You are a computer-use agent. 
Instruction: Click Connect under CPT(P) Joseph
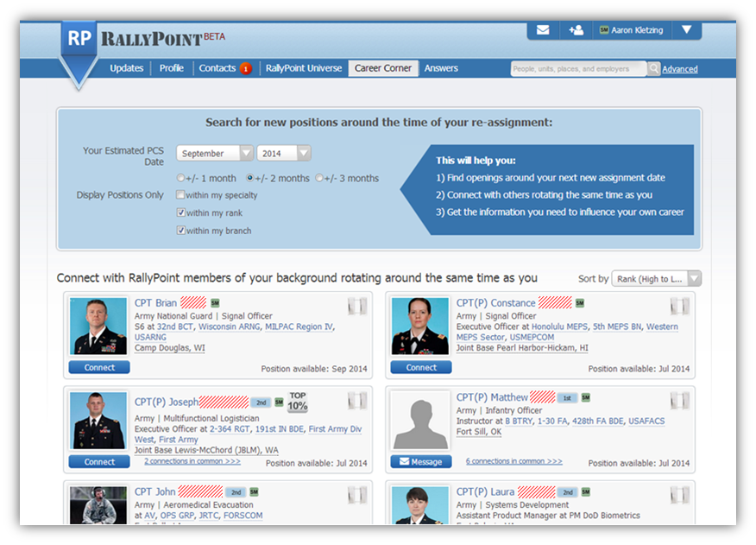pos(99,462)
